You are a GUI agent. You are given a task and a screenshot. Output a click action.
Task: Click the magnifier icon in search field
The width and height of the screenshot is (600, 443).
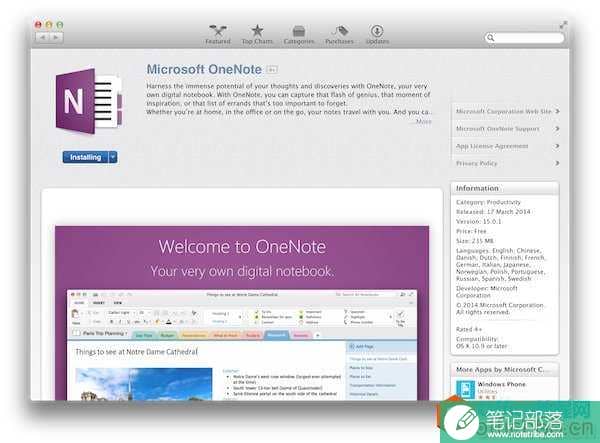click(491, 37)
